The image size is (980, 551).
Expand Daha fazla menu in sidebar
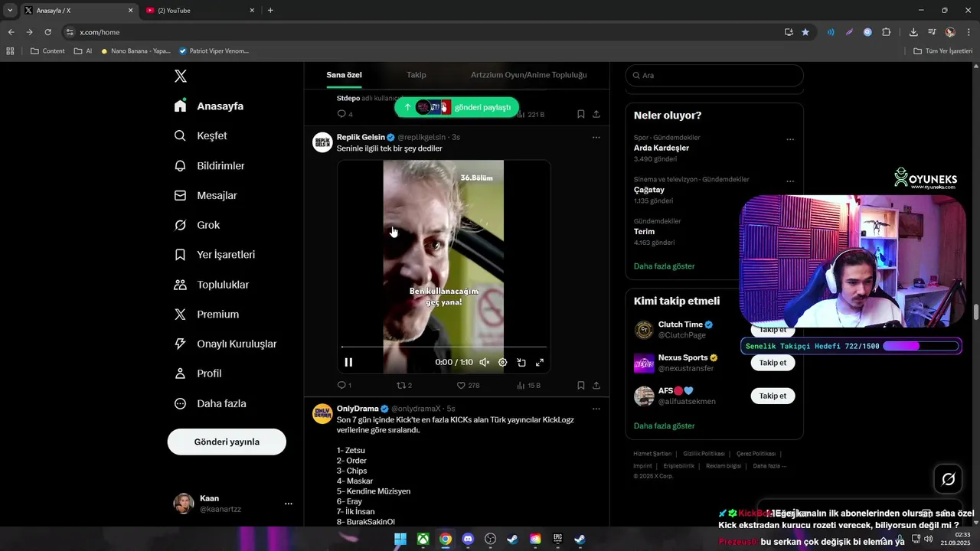210,403
